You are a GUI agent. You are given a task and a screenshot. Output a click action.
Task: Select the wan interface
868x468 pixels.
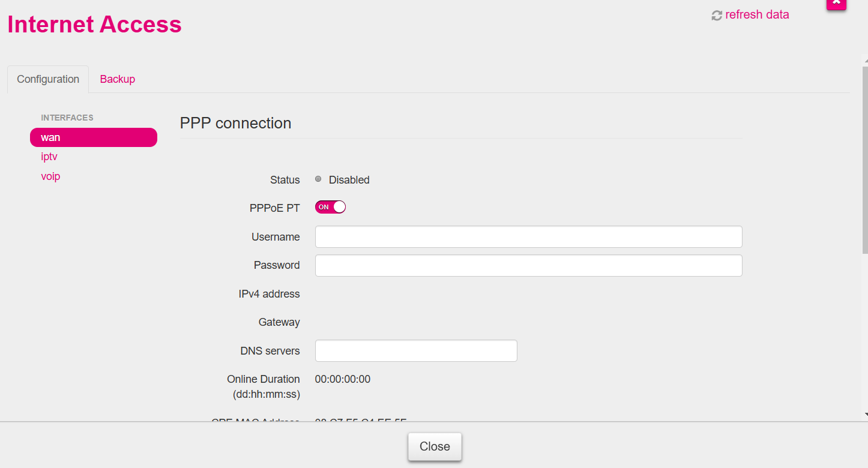click(x=94, y=137)
